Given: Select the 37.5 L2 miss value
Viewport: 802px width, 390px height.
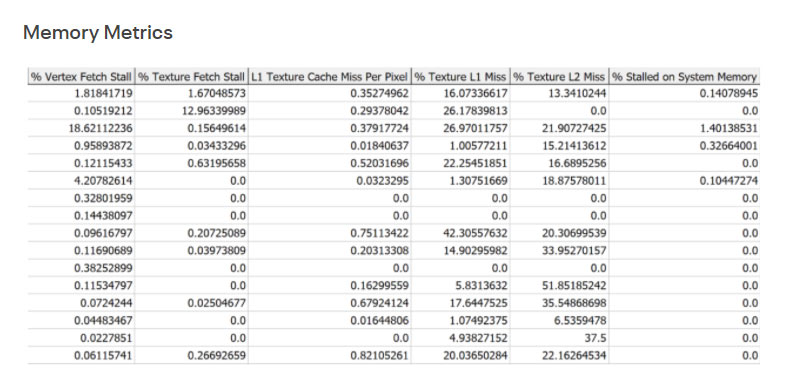Looking at the screenshot, I should click(559, 338).
